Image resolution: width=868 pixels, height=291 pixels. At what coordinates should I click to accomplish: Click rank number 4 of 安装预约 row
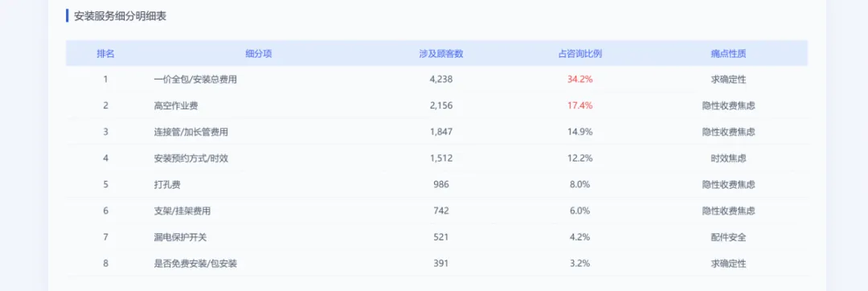coord(105,158)
